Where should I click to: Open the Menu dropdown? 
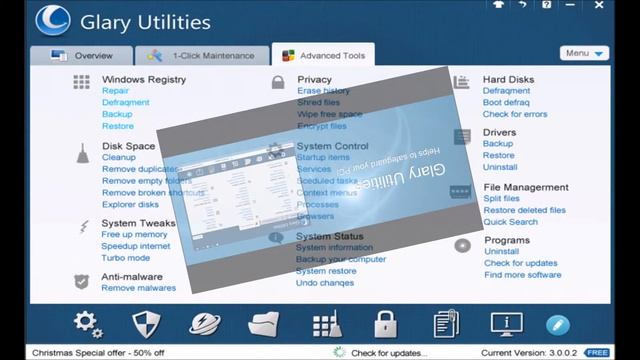tap(584, 53)
